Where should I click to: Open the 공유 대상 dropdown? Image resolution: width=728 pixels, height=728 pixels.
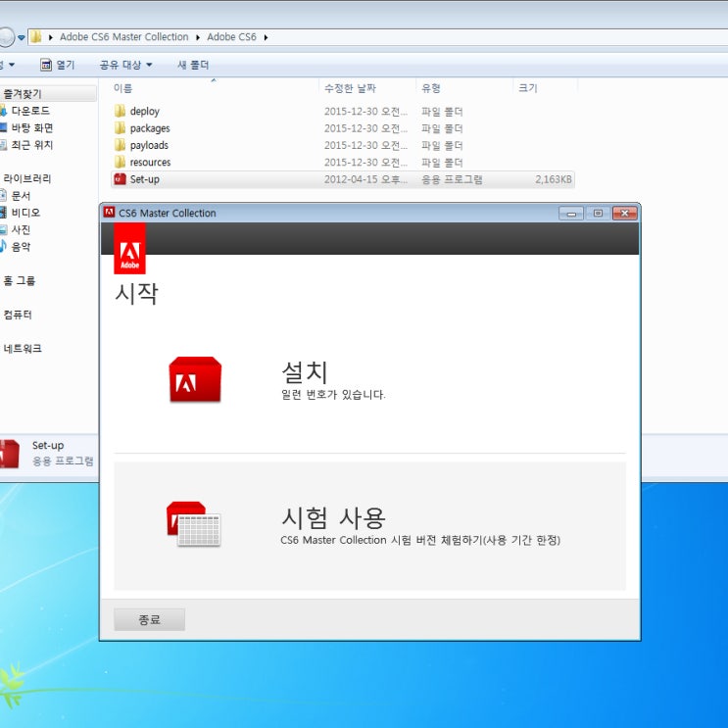[x=125, y=65]
